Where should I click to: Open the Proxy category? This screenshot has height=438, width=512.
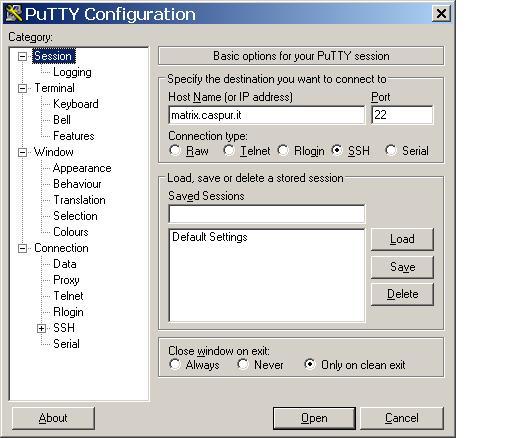click(66, 280)
